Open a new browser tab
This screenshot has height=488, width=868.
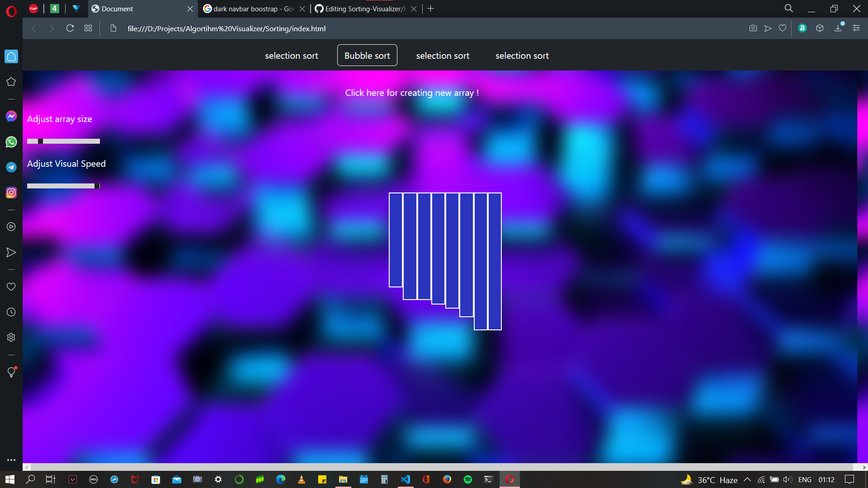pyautogui.click(x=431, y=9)
